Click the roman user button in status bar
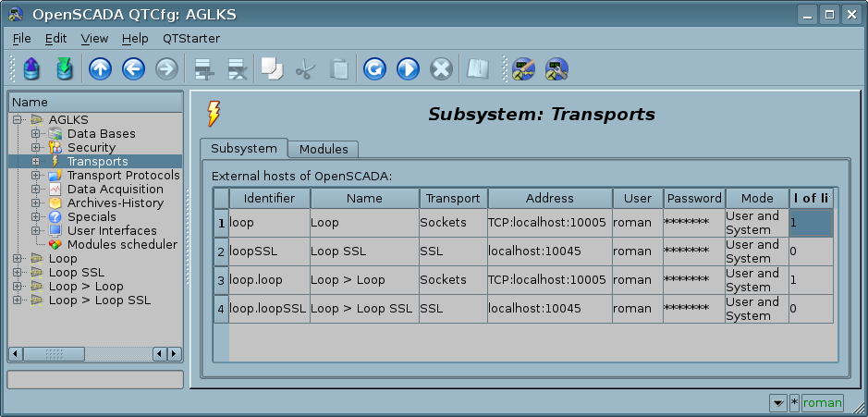Image resolution: width=868 pixels, height=417 pixels. click(822, 403)
